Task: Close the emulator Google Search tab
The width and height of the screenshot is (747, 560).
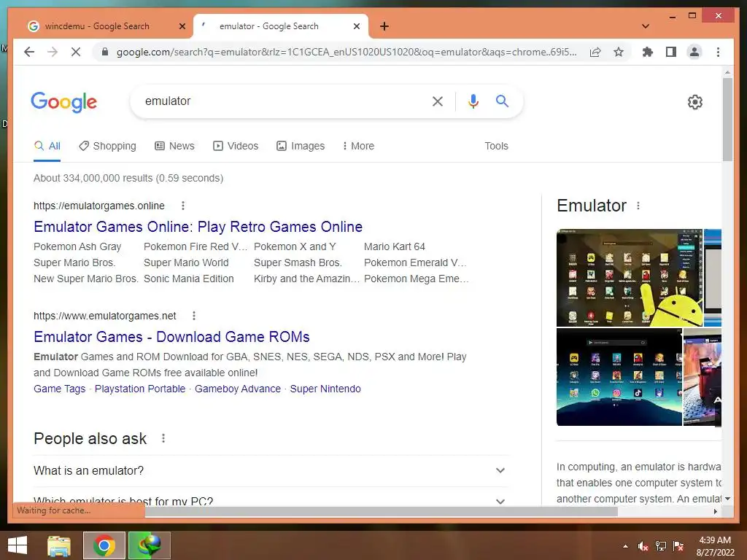Action: click(x=356, y=26)
